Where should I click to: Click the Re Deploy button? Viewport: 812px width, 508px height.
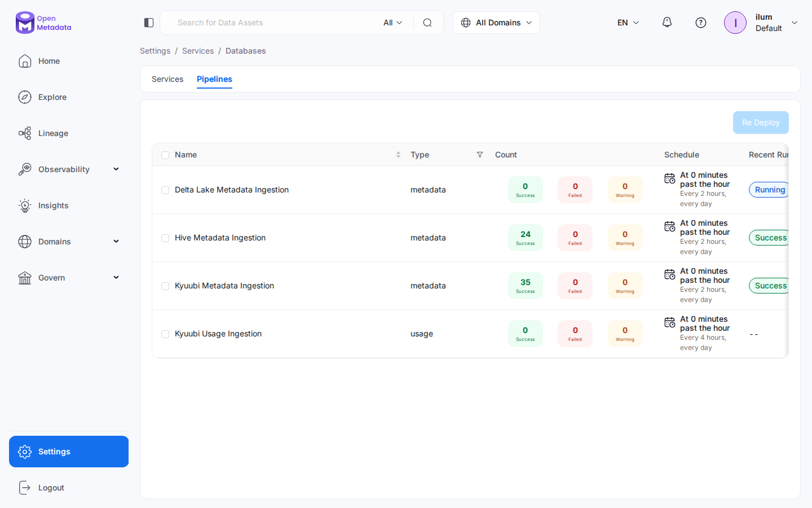pos(761,122)
